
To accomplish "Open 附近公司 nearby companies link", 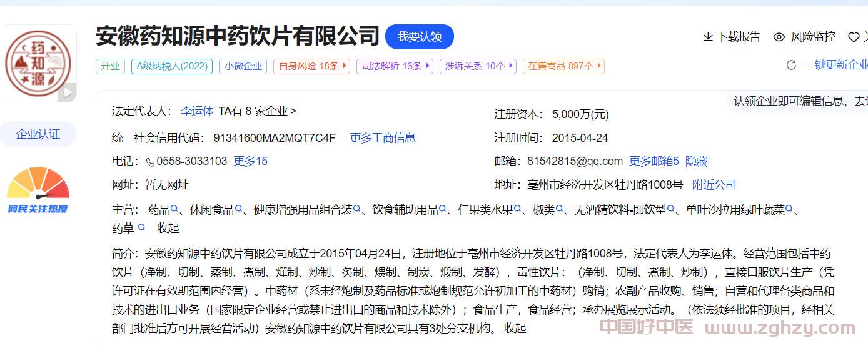I will pyautogui.click(x=714, y=185).
